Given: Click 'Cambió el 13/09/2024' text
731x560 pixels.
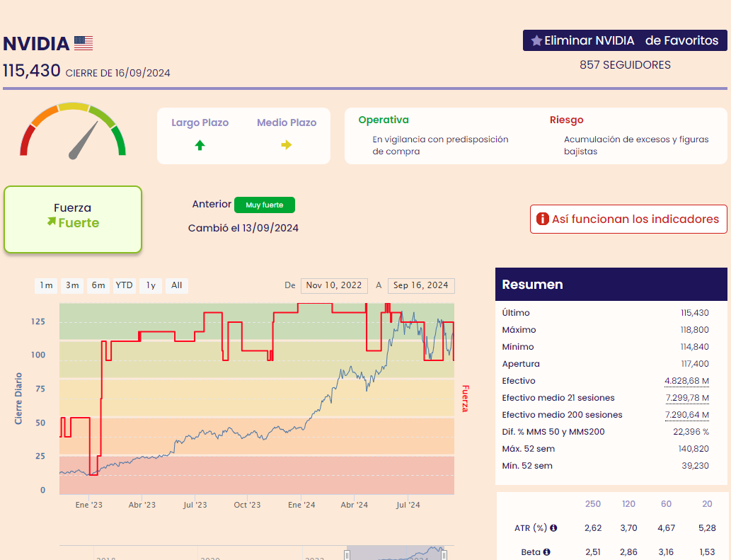Looking at the screenshot, I should coord(243,228).
